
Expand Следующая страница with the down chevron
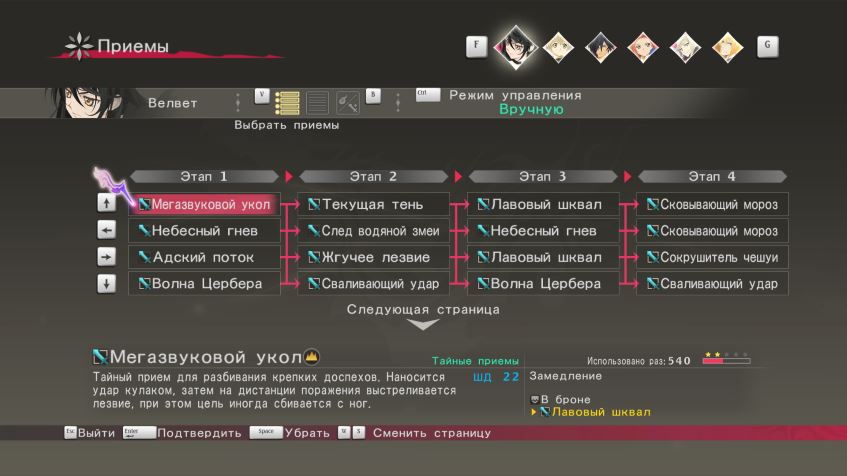423,324
